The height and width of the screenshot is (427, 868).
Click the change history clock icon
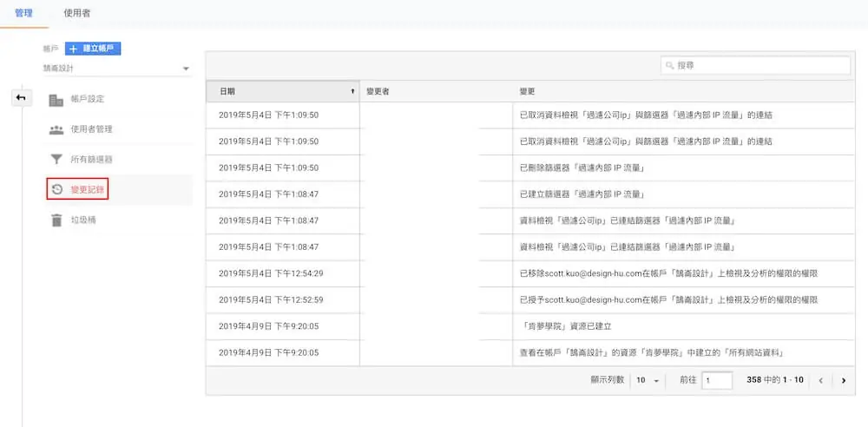click(x=56, y=190)
